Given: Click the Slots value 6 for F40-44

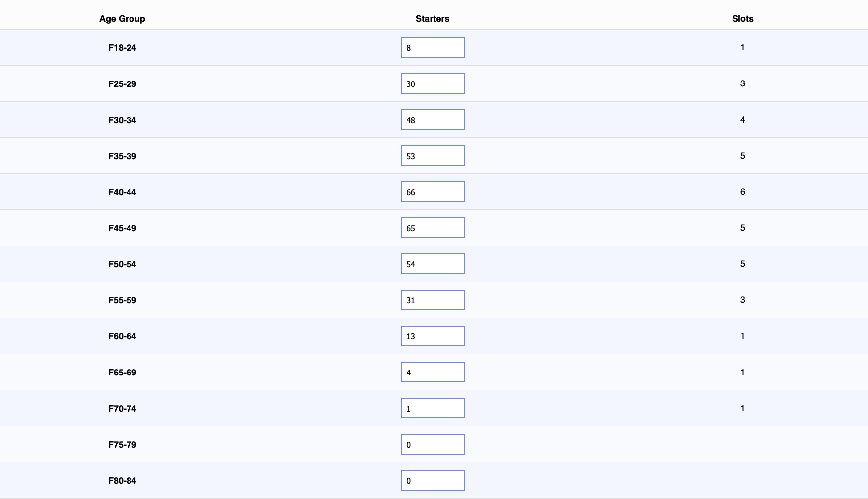Looking at the screenshot, I should [x=743, y=192].
